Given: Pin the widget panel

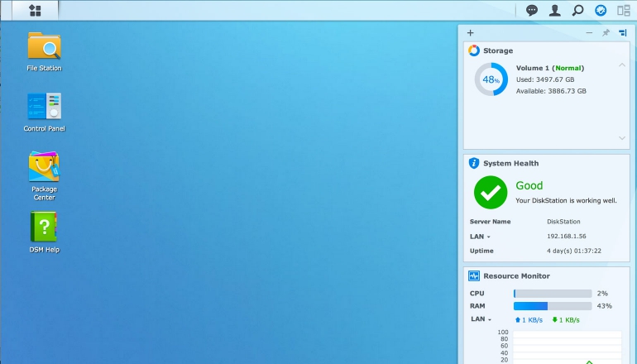Looking at the screenshot, I should click(x=606, y=33).
